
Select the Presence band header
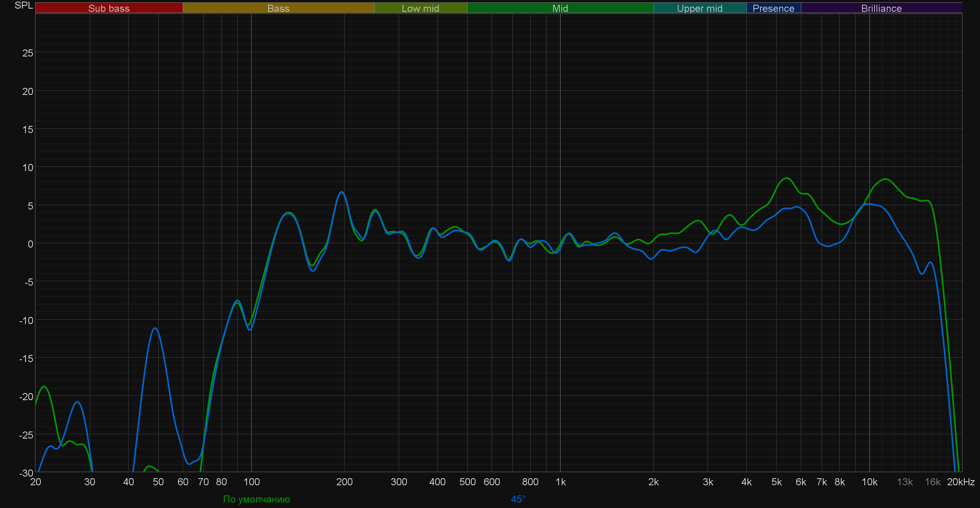(773, 8)
